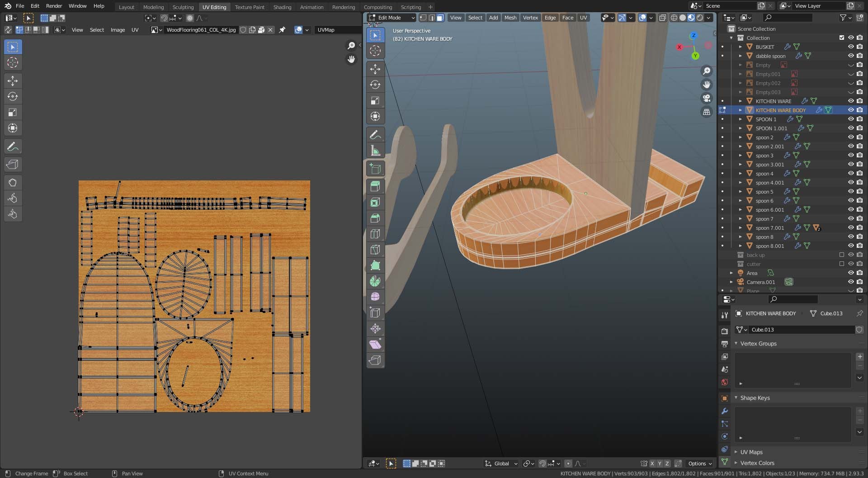Screen dimensions: 868x478
Task: Switch to the Shading workspace tab
Action: pyautogui.click(x=282, y=7)
